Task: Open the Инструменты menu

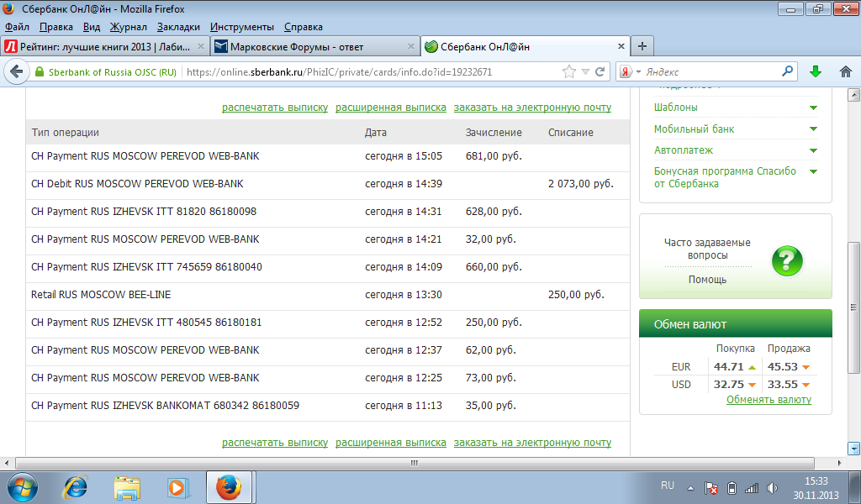Action: (242, 27)
